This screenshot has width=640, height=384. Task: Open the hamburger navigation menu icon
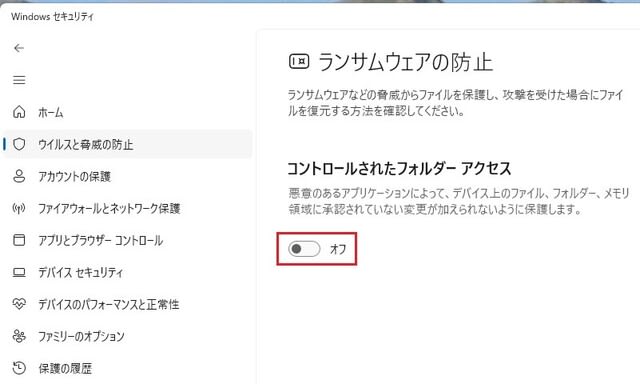pyautogui.click(x=19, y=80)
